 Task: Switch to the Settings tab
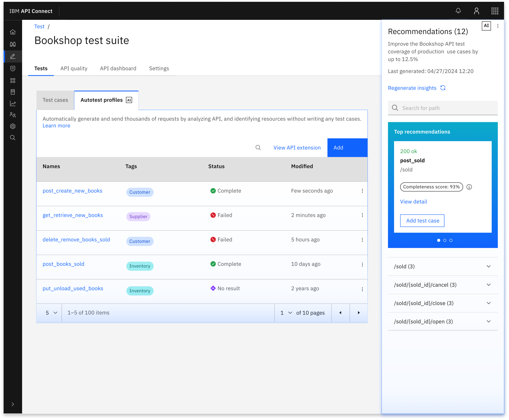(x=159, y=69)
